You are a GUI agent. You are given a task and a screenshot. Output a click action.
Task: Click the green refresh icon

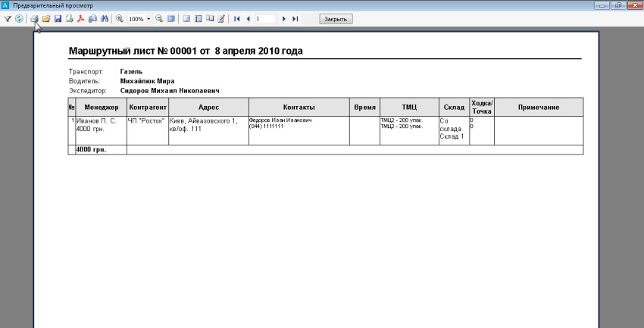pyautogui.click(x=19, y=18)
